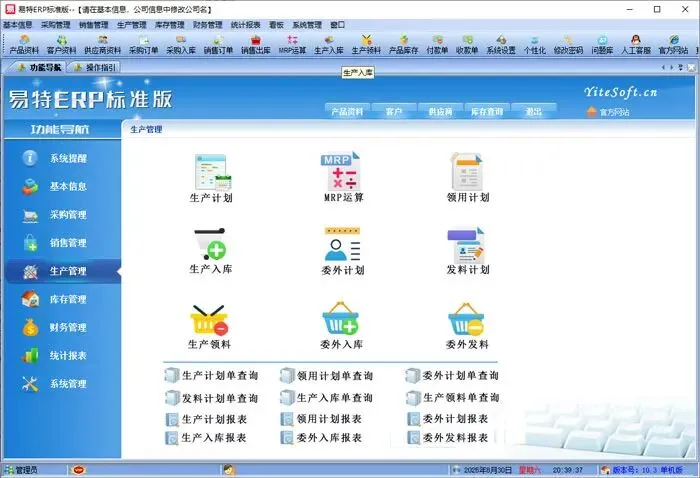The width and height of the screenshot is (700, 478).
Task: Open the 收款单 toolbar icon
Action: coord(467,45)
